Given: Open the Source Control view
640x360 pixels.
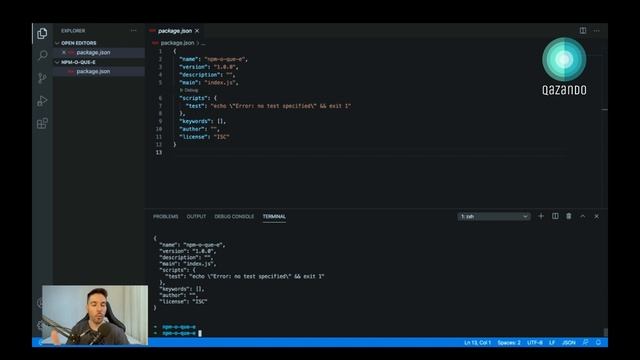Looking at the screenshot, I should pyautogui.click(x=42, y=78).
